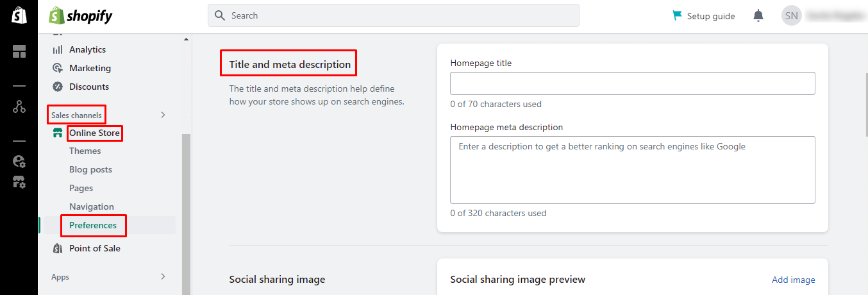868x295 pixels.
Task: Click the Shopify logo in the header
Action: point(81,16)
